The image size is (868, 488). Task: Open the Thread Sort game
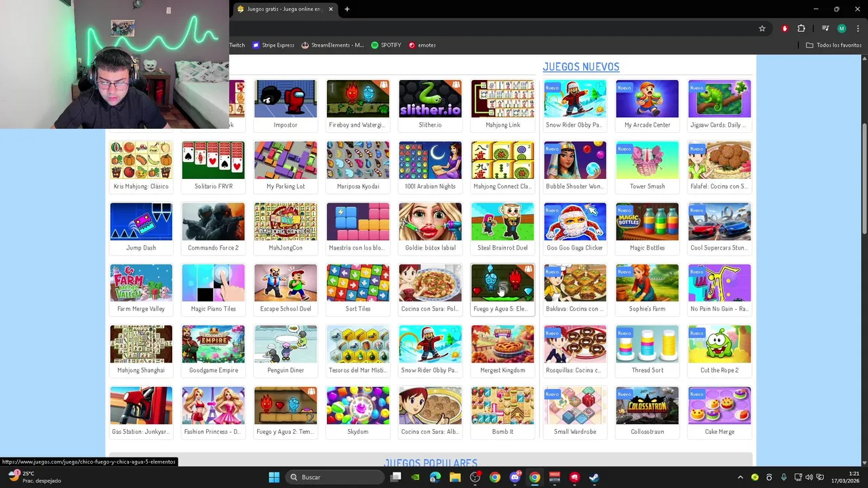(647, 350)
